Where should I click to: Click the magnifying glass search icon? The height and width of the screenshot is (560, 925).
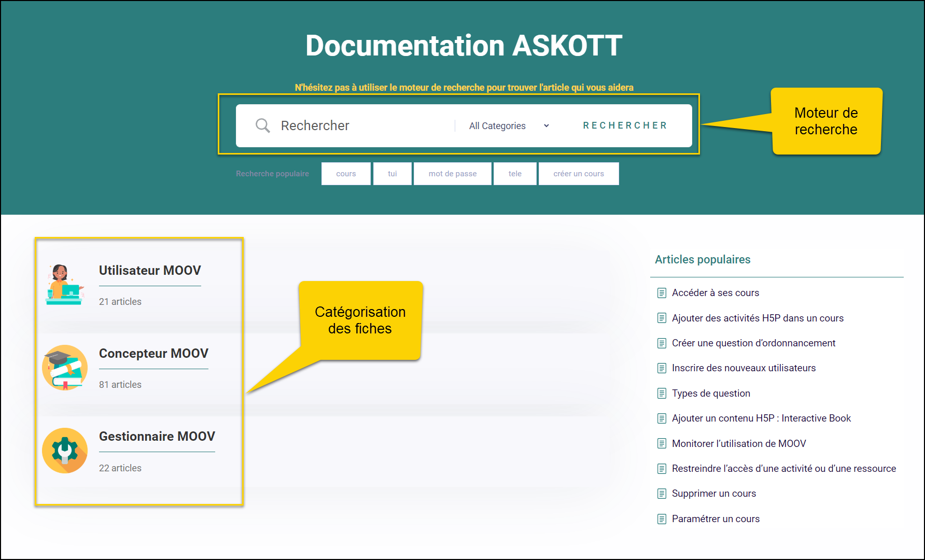[x=263, y=125]
